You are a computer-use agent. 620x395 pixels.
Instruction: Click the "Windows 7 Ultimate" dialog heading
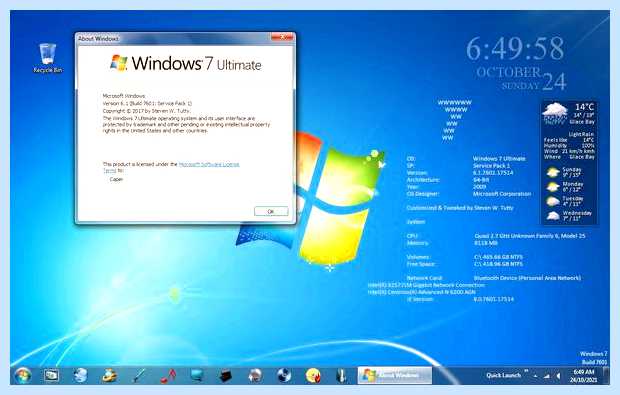196,63
